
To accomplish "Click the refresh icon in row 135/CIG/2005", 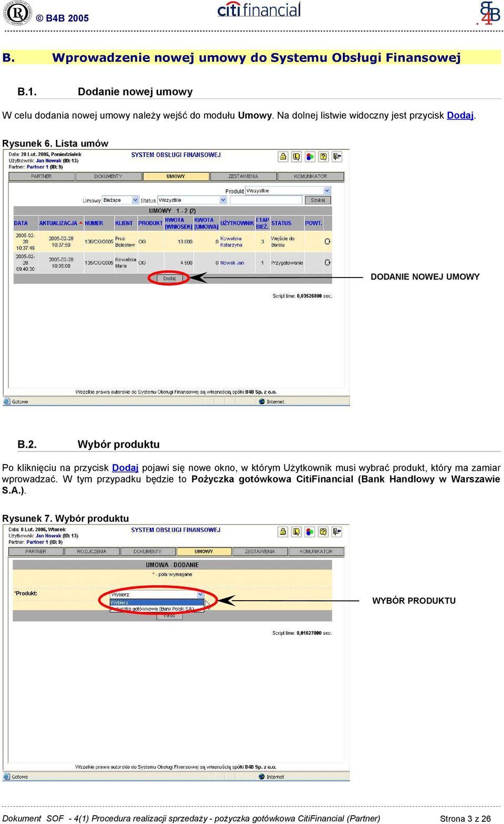I will pyautogui.click(x=328, y=262).
